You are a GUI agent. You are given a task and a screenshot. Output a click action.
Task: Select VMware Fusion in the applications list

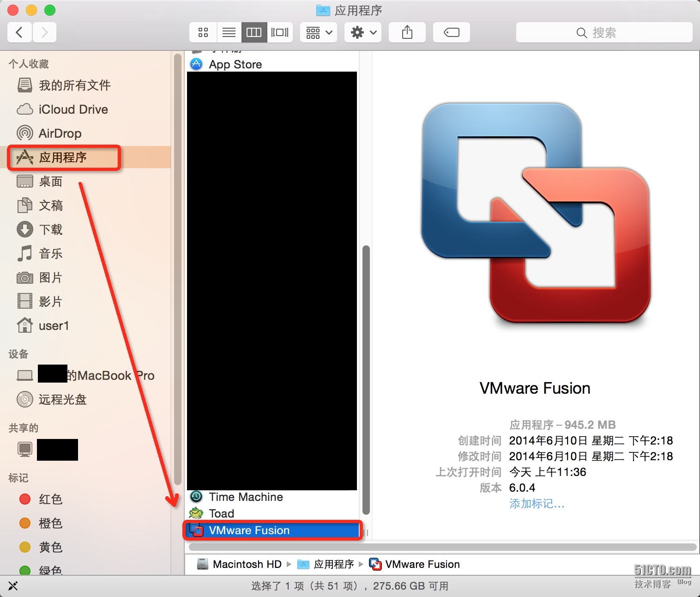272,530
